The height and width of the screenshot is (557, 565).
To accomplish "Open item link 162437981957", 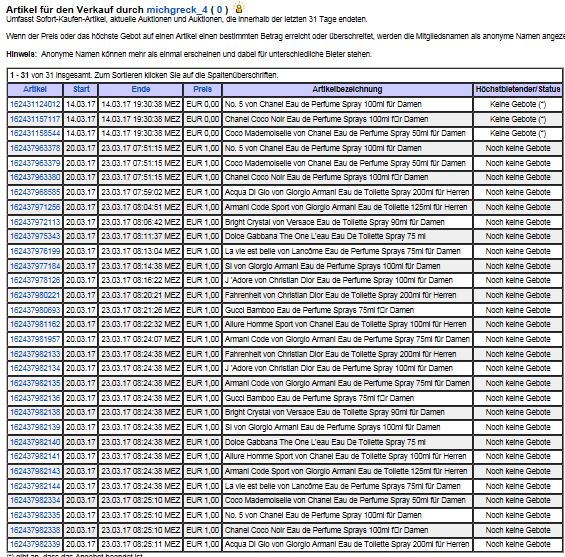I will click(35, 339).
